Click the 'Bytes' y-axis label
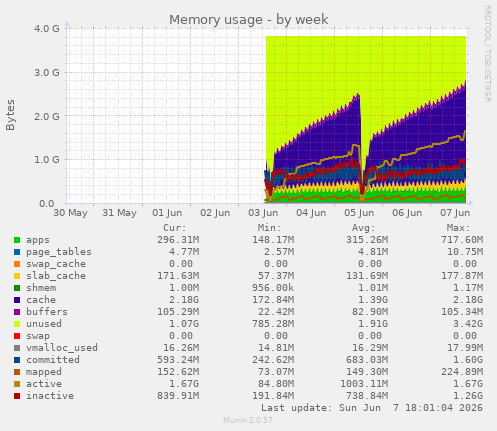The image size is (497, 431). pyautogui.click(x=10, y=115)
